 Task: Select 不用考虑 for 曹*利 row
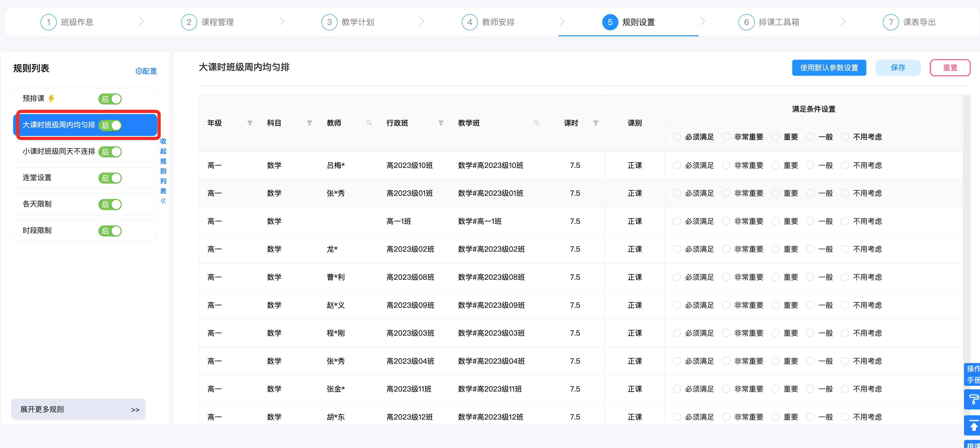point(845,277)
